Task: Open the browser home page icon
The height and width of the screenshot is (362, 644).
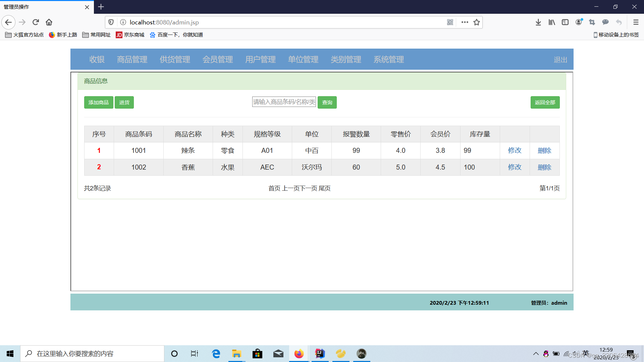Action: (x=49, y=22)
